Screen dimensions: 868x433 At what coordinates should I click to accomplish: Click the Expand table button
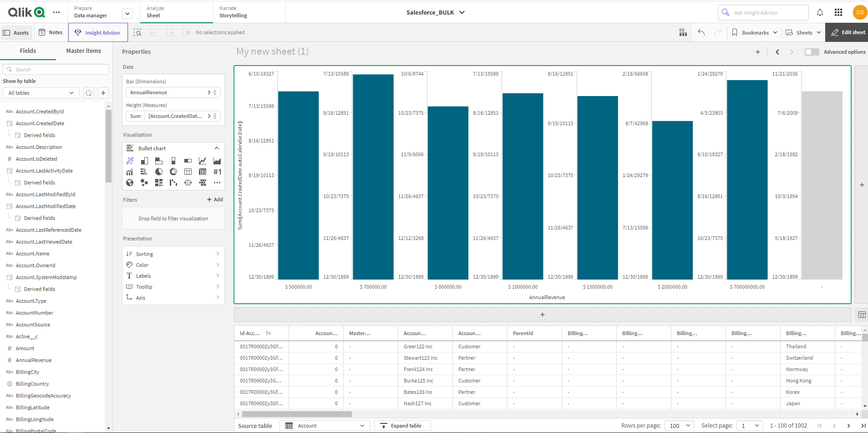(402, 425)
